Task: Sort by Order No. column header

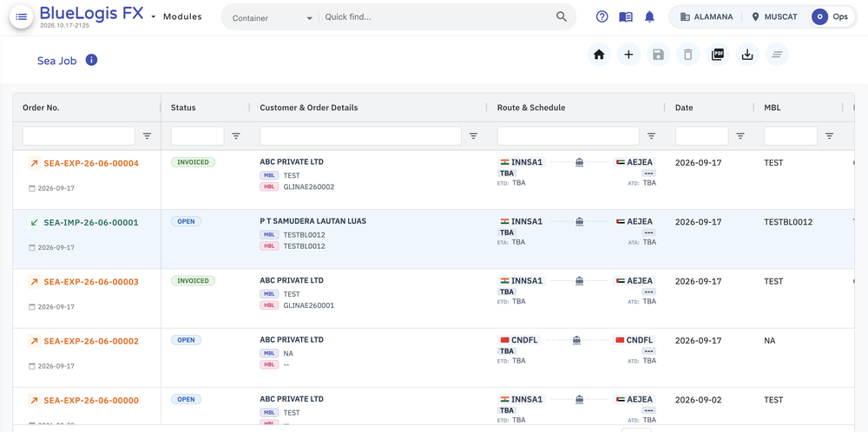Action: 41,108
